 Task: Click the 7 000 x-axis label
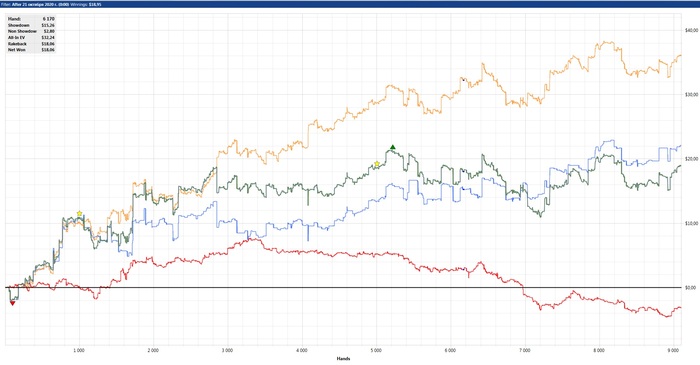(x=525, y=351)
